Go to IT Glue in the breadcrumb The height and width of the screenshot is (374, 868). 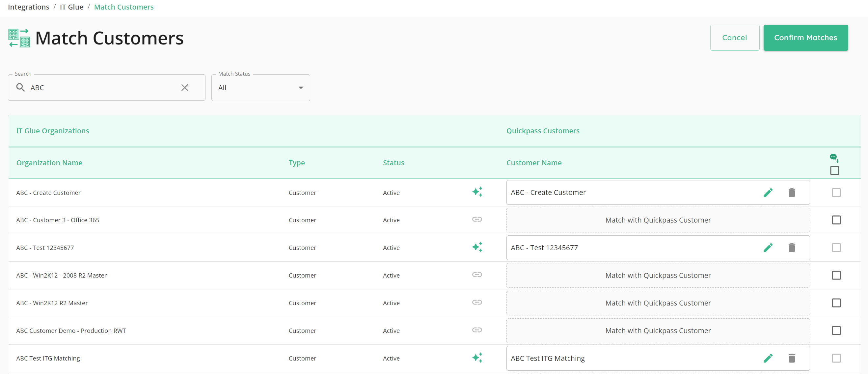coord(71,7)
